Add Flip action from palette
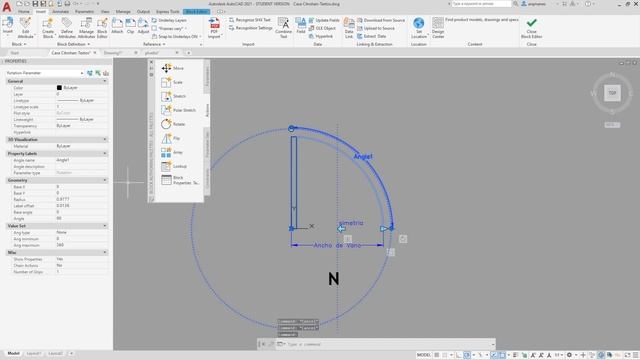 point(171,138)
